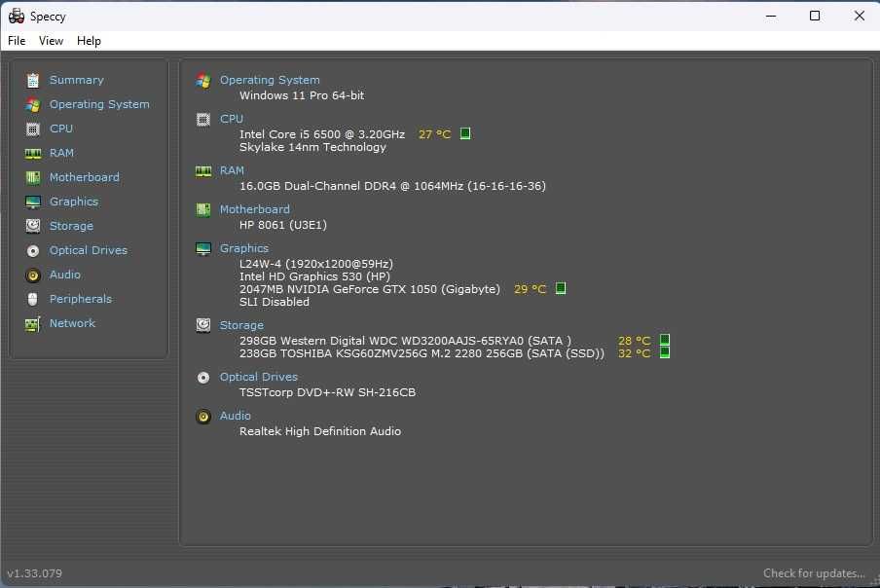Open the File menu
880x588 pixels.
(x=17, y=40)
